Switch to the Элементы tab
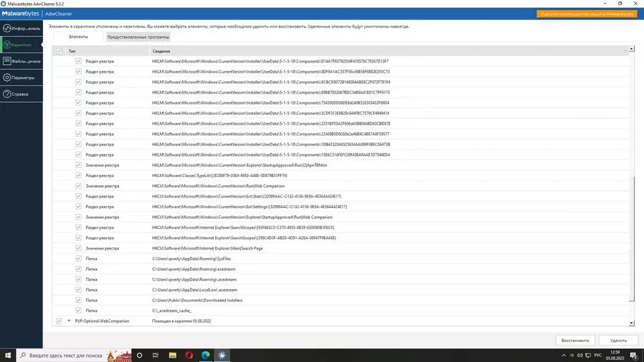644x362 pixels. 78,37
